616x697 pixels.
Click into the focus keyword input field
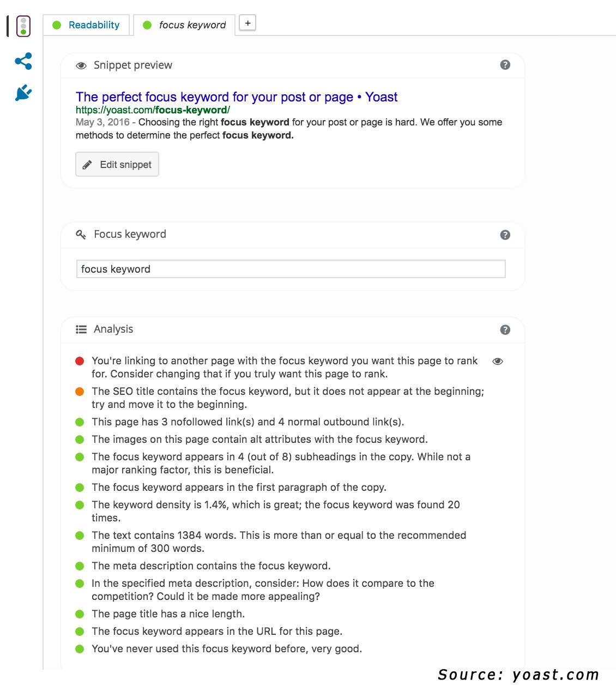click(291, 269)
